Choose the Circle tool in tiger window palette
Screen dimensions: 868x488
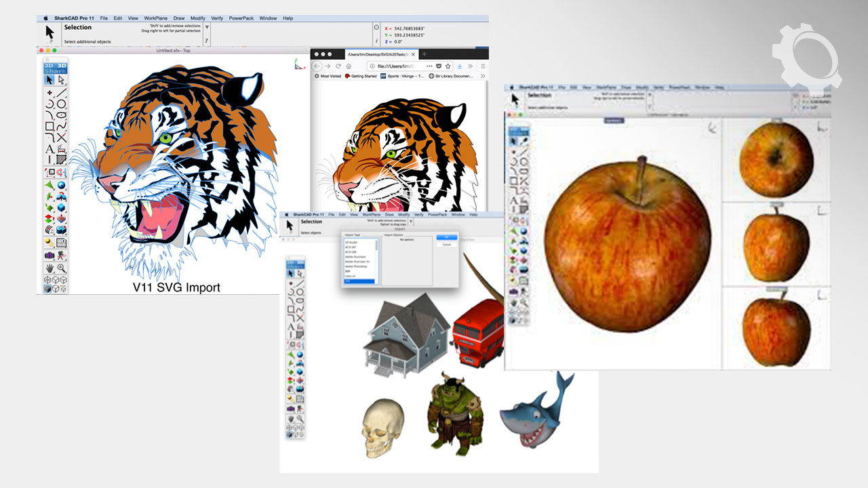61,104
